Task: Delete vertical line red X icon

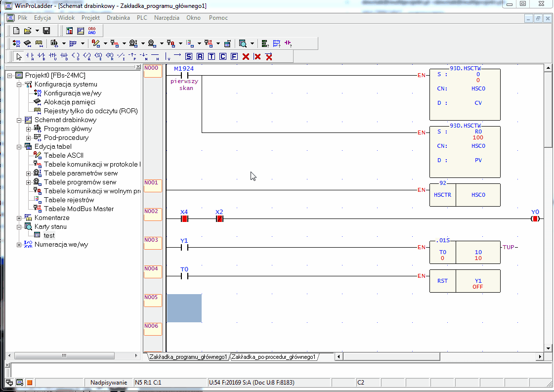Action: [257, 56]
